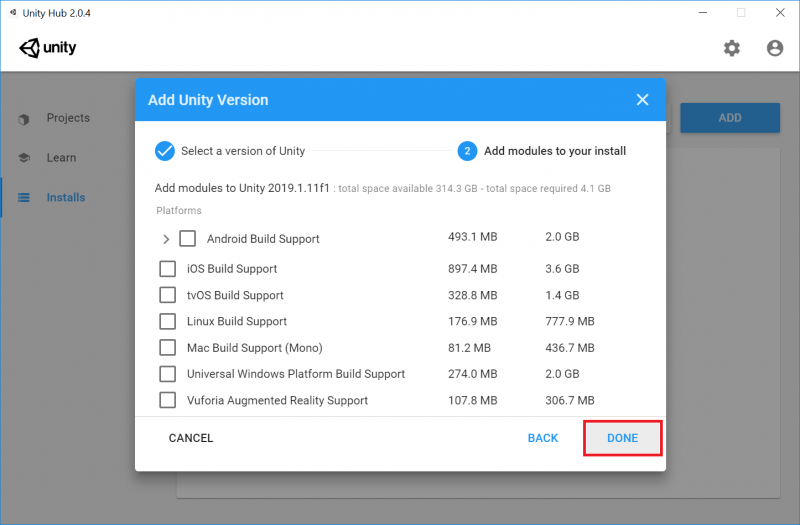800x525 pixels.
Task: Switch to the Installs section
Action: click(66, 197)
